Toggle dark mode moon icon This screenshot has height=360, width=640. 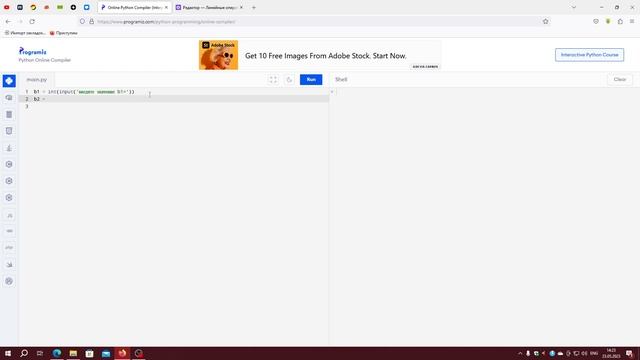click(289, 80)
